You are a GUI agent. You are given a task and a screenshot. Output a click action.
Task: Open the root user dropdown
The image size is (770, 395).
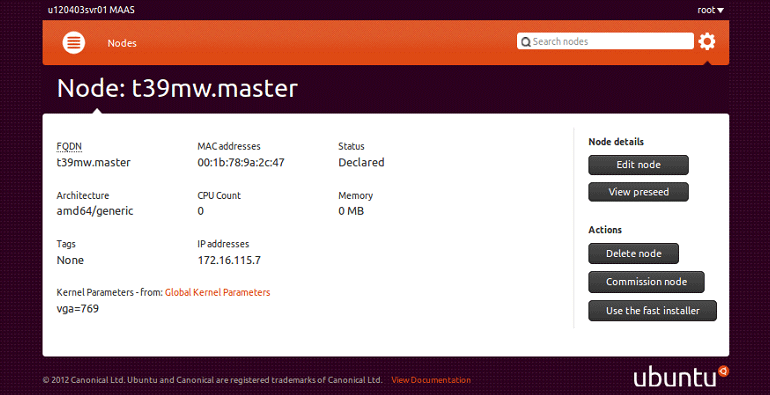pyautogui.click(x=710, y=10)
